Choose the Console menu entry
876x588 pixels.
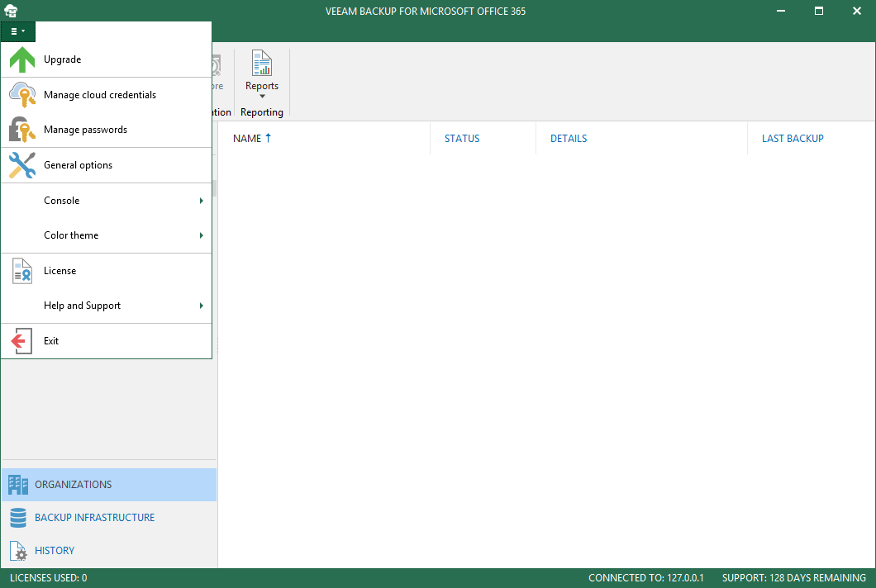tap(106, 201)
